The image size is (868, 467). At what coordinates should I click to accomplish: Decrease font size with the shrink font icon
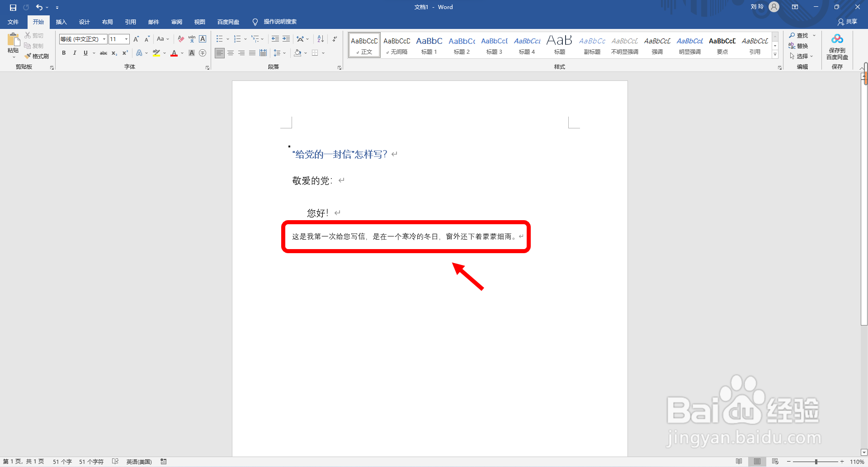[x=147, y=39]
